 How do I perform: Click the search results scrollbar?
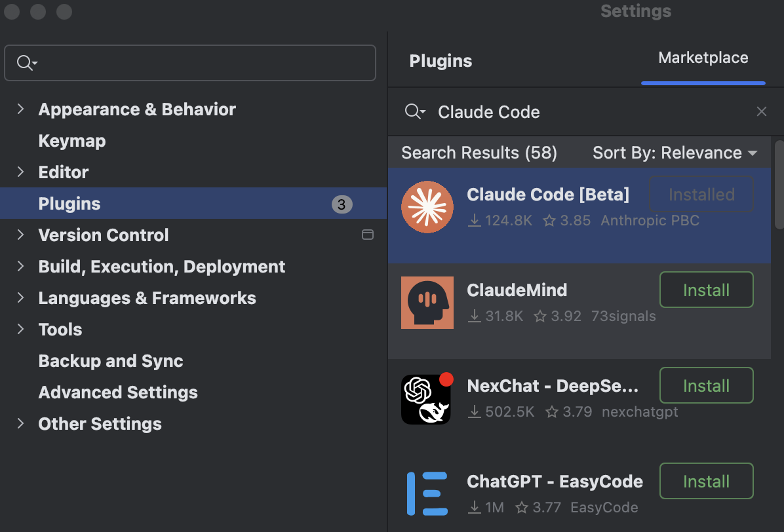779,183
